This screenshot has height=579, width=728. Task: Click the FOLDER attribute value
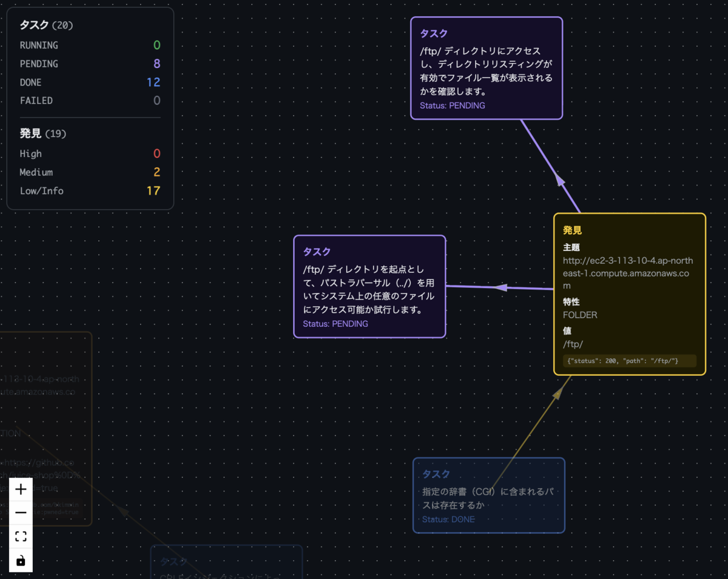pos(580,315)
